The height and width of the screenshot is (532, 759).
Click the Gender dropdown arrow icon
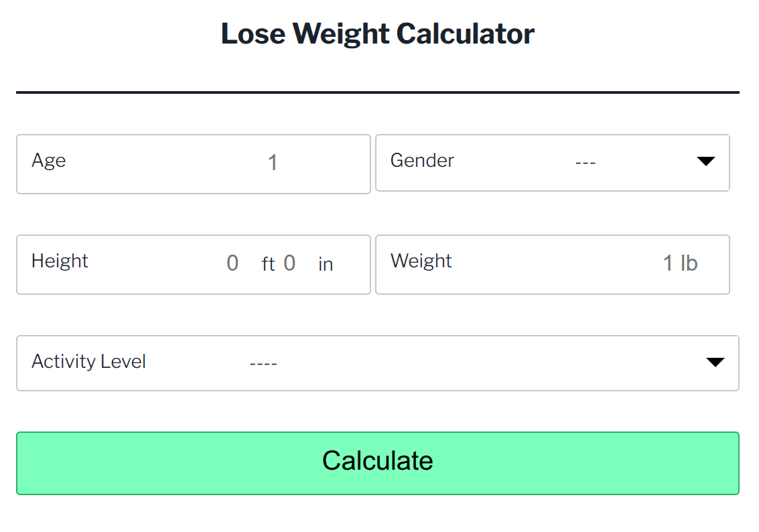[x=706, y=161]
